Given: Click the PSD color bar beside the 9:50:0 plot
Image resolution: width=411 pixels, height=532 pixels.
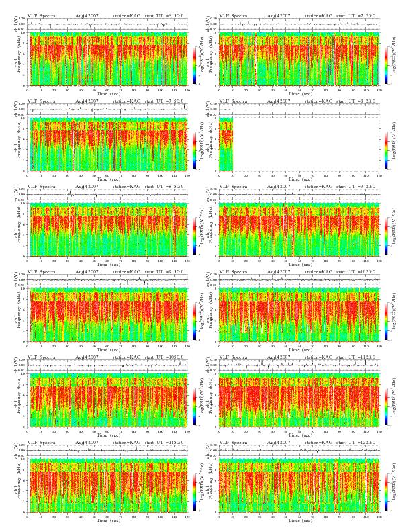Looking at the screenshot, I should click(194, 321).
